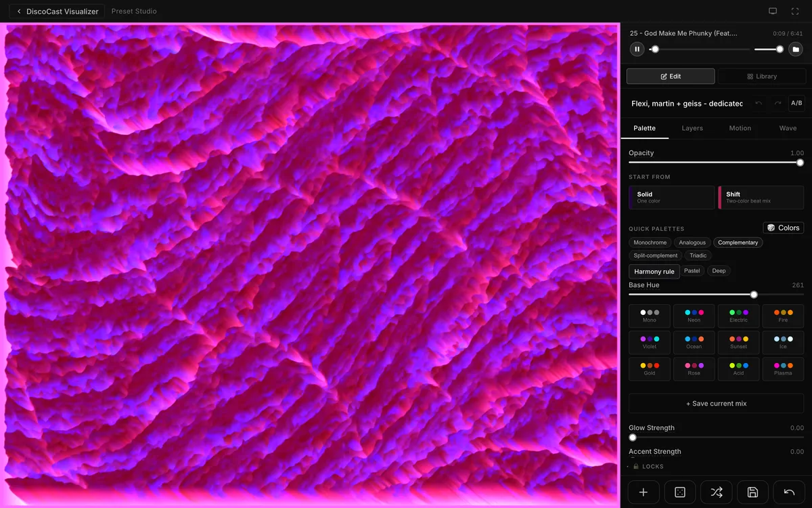Click the volume slider handle
The height and width of the screenshot is (508, 812).
coord(780,49)
